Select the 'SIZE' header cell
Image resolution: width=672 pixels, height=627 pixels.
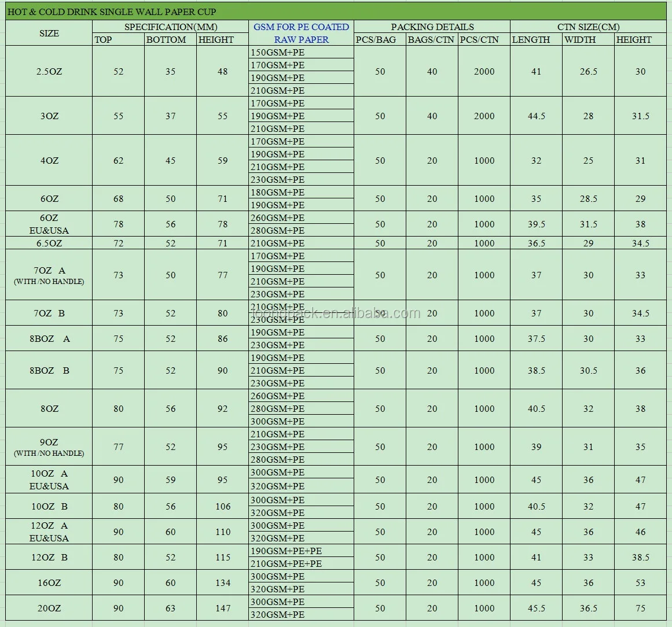49,33
